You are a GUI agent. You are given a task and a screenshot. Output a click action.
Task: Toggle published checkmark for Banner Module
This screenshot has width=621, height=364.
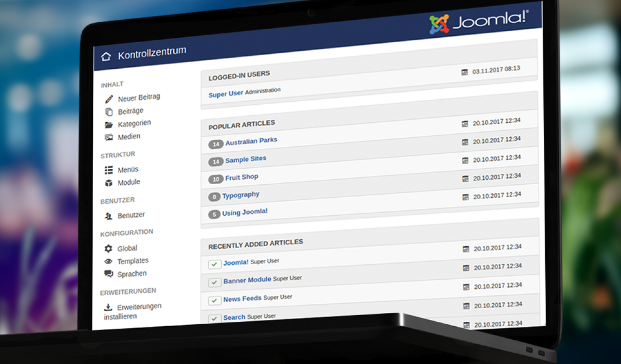[x=214, y=282]
